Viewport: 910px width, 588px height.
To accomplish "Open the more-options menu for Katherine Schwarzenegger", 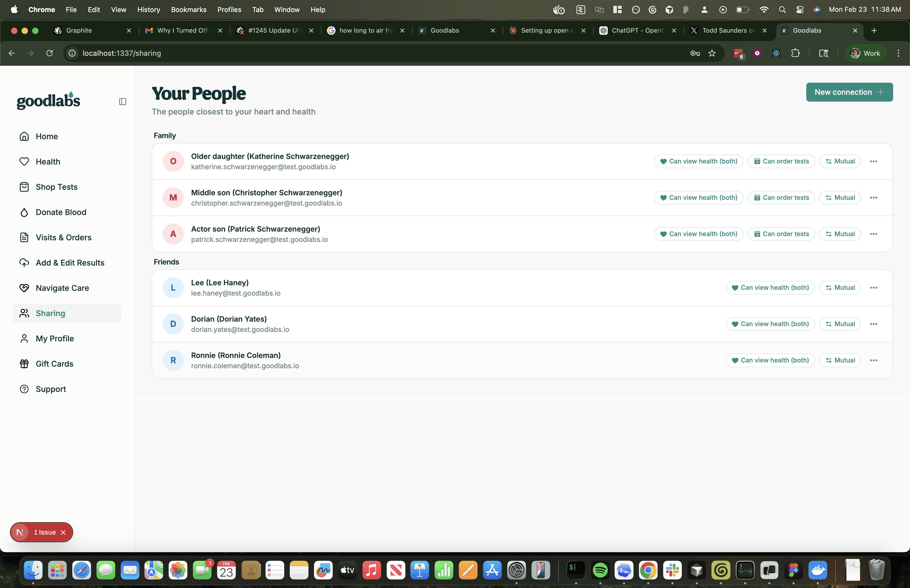I will (873, 162).
